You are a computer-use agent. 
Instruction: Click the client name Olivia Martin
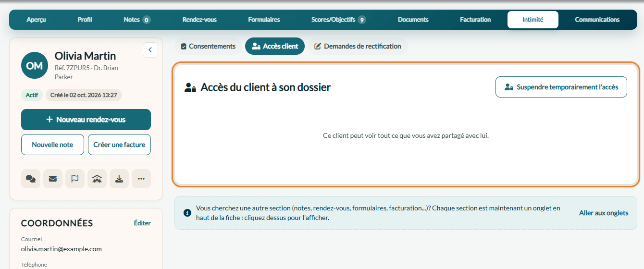(x=85, y=56)
